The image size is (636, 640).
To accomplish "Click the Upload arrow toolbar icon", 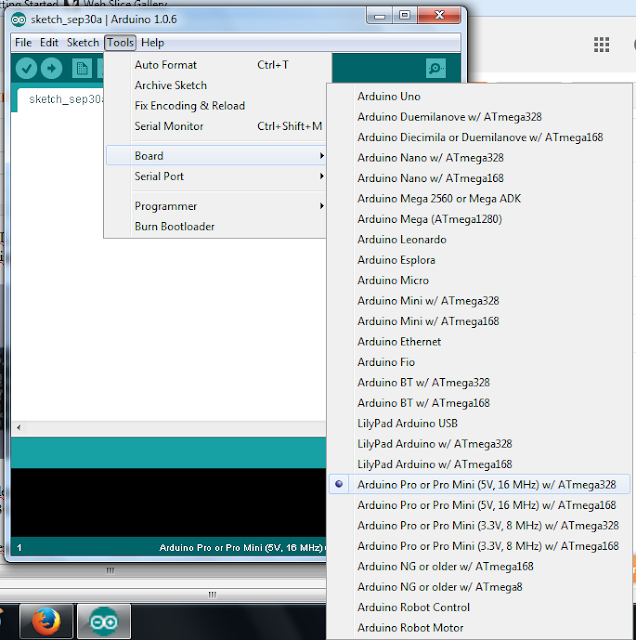I will coord(51,68).
